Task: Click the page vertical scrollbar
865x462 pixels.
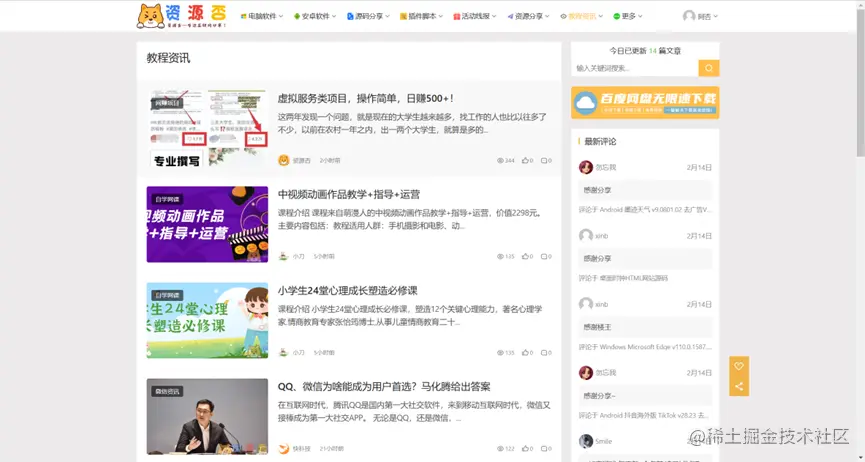Action: [861, 83]
